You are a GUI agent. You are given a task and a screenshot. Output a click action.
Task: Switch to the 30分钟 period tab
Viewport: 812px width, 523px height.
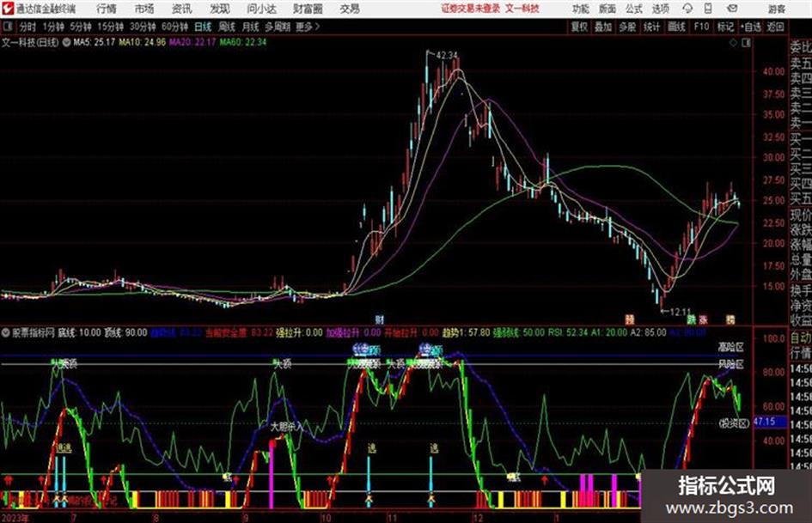pyautogui.click(x=143, y=27)
